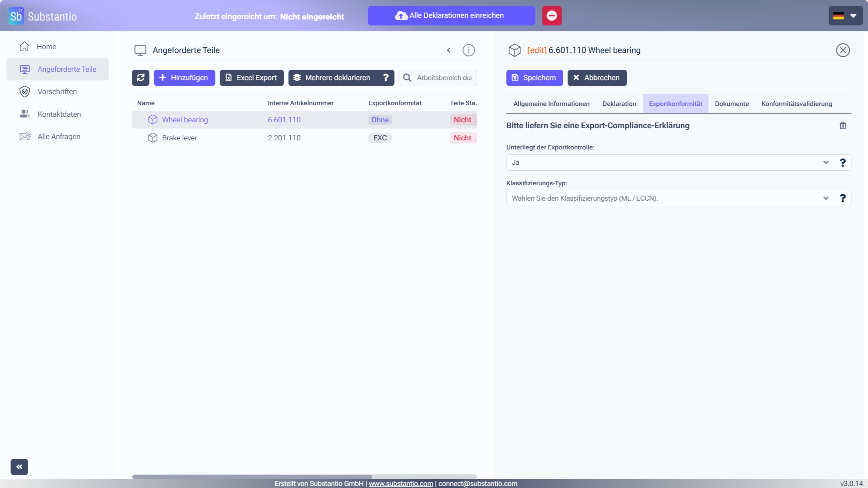Switch to the Deklaration tab
The image size is (868, 488).
(619, 104)
